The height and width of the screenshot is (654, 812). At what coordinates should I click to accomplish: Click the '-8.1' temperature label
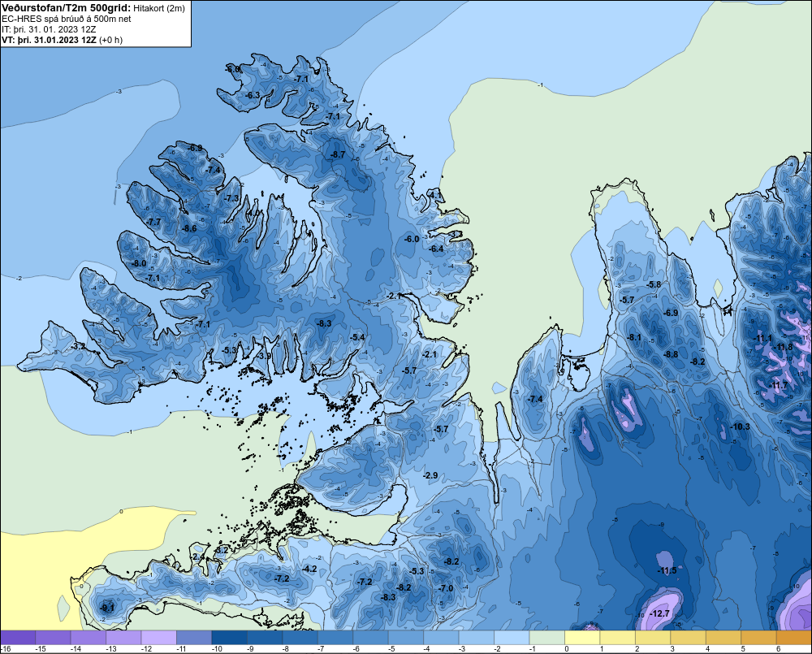coord(634,337)
